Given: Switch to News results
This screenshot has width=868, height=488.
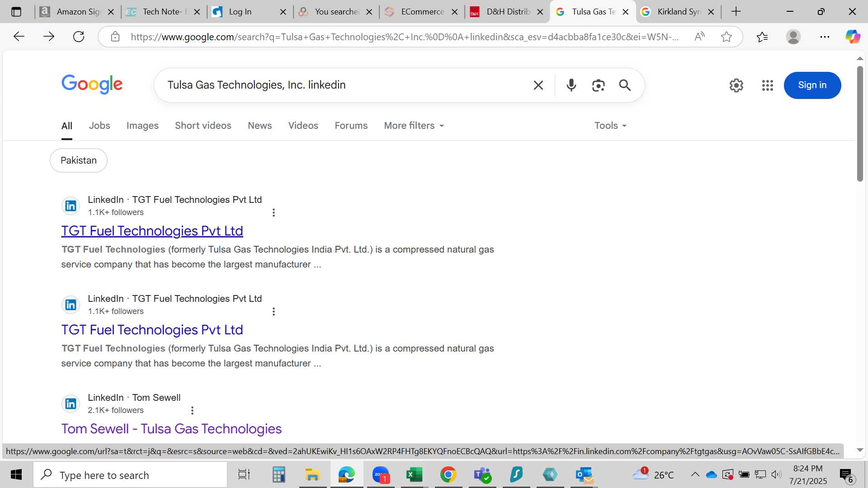Looking at the screenshot, I should pyautogui.click(x=259, y=126).
